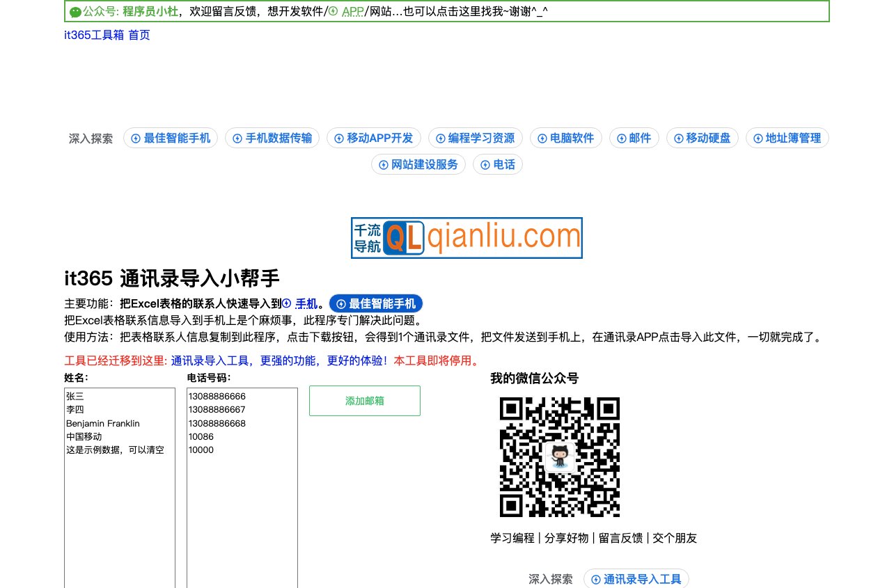Image resolution: width=894 pixels, height=588 pixels.
Task: Open the 移动APP开发 tag
Action: 375,138
